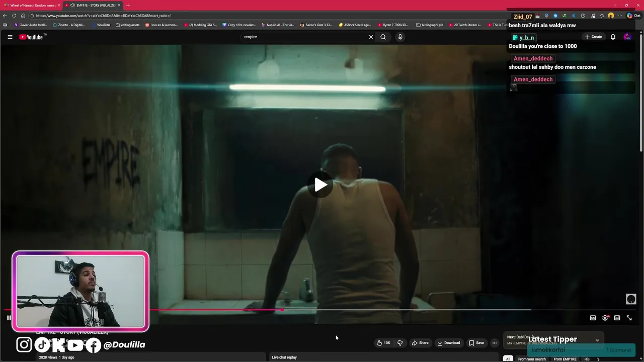Open the more actions ellipsis menu
This screenshot has width=644, height=362.
(x=495, y=343)
